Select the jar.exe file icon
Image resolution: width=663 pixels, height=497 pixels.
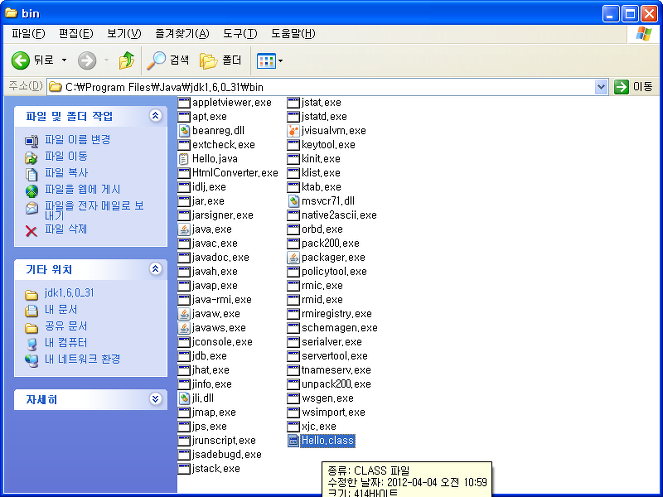click(184, 201)
